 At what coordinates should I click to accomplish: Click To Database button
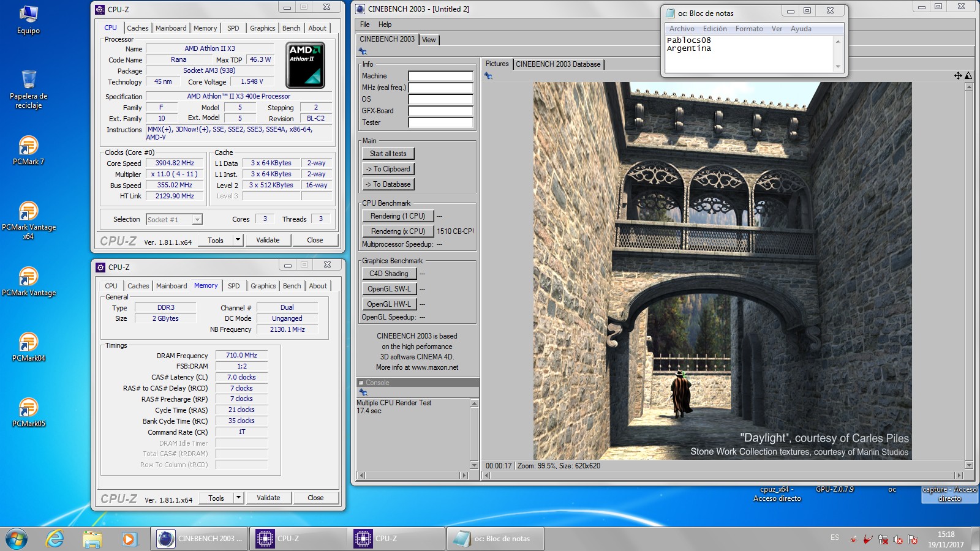pyautogui.click(x=388, y=184)
